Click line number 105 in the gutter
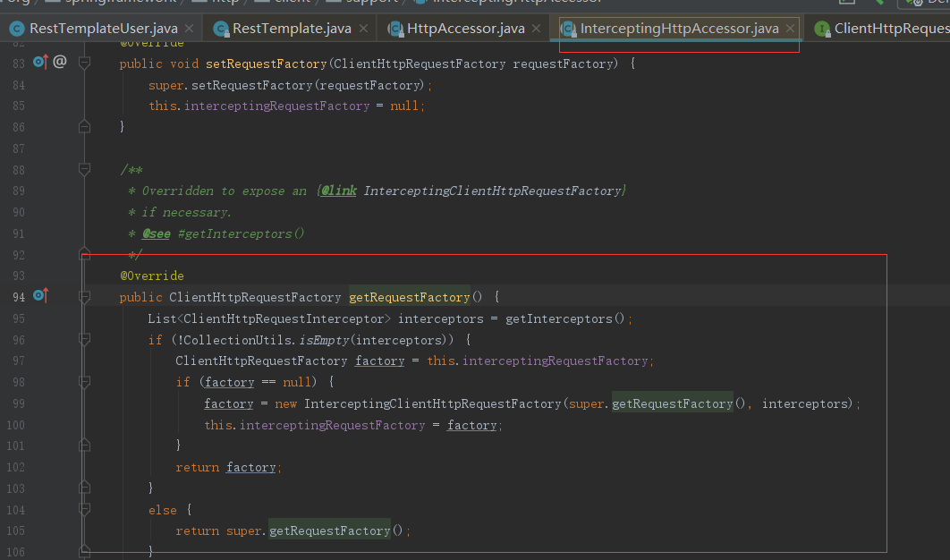950x560 pixels. [16, 530]
